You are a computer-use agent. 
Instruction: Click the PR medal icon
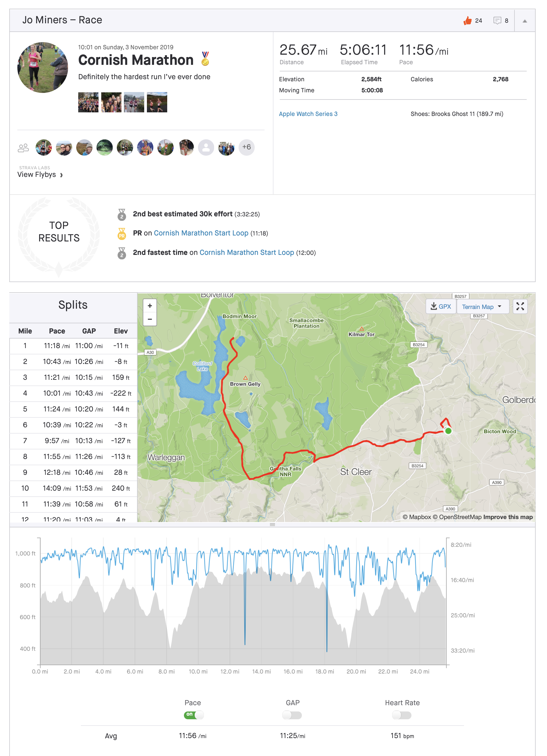[x=122, y=233]
